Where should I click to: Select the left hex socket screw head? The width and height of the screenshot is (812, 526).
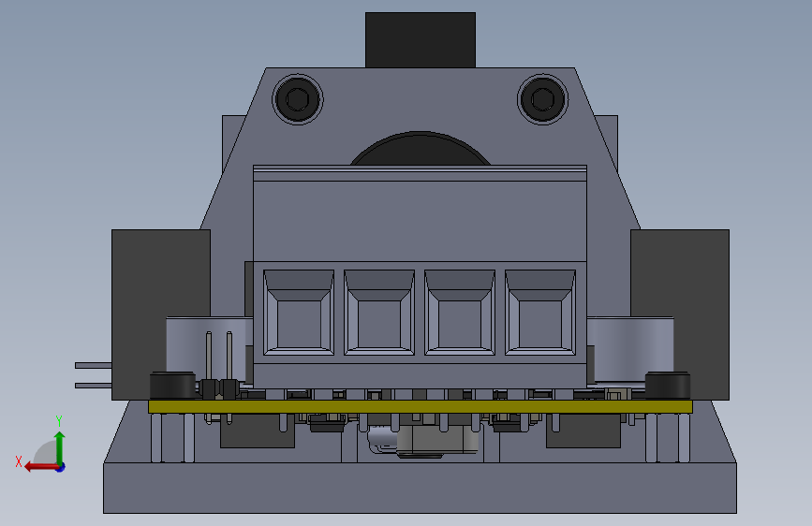[298, 99]
